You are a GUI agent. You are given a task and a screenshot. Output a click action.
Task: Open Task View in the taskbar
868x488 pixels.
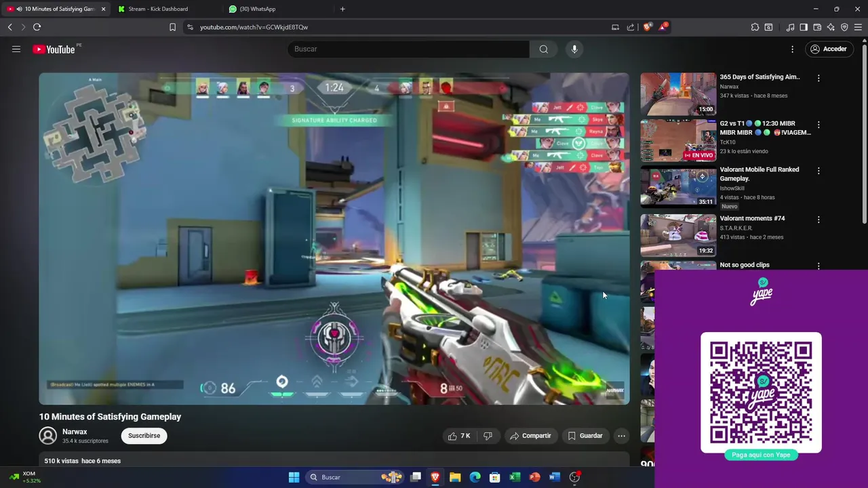(x=416, y=477)
